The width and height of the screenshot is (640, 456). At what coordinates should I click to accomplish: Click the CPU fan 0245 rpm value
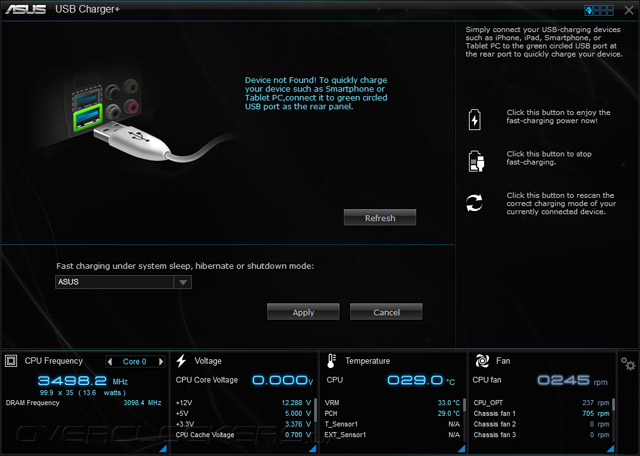[572, 380]
